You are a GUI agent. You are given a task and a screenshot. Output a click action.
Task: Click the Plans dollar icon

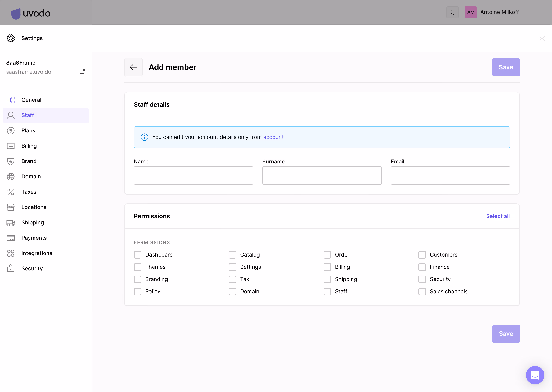(11, 131)
